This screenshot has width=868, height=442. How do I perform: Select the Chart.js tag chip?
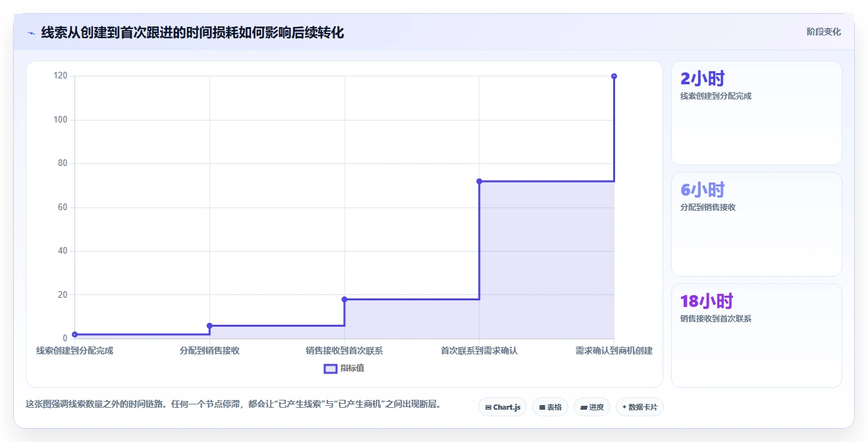coord(502,407)
